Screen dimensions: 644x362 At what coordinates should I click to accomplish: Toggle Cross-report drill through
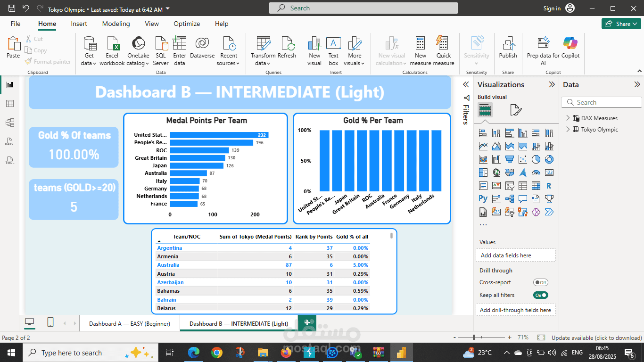click(540, 282)
